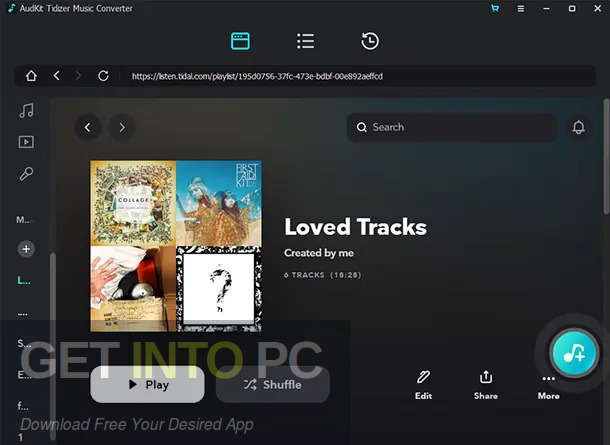This screenshot has width=610, height=445.
Task: Click the Tidal playlist URL field
Action: [257, 76]
